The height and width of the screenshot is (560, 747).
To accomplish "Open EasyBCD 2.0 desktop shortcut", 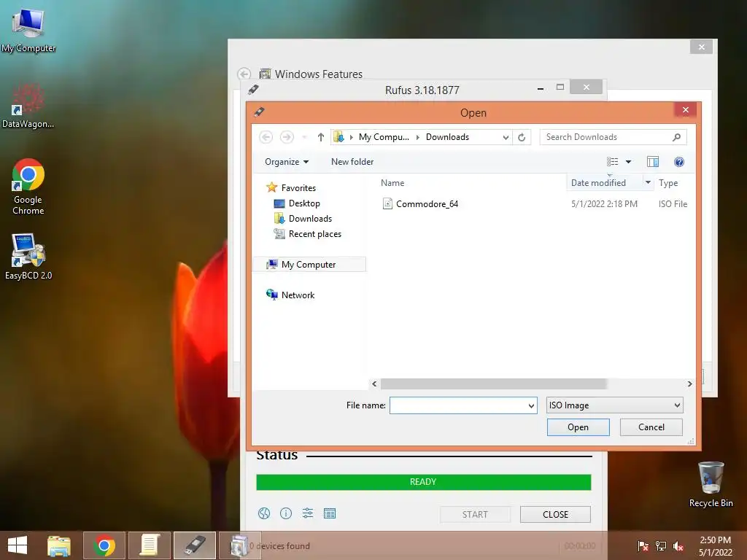I will [x=28, y=256].
